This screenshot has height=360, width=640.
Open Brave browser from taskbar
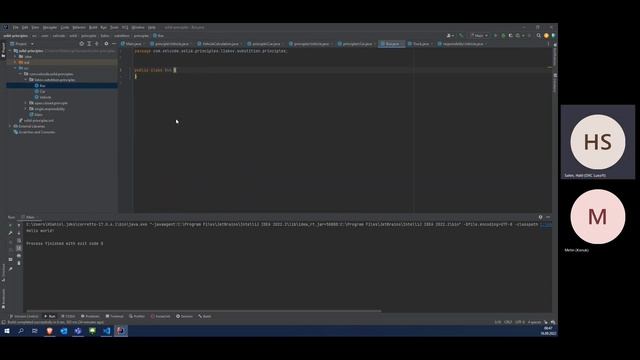[x=49, y=331]
